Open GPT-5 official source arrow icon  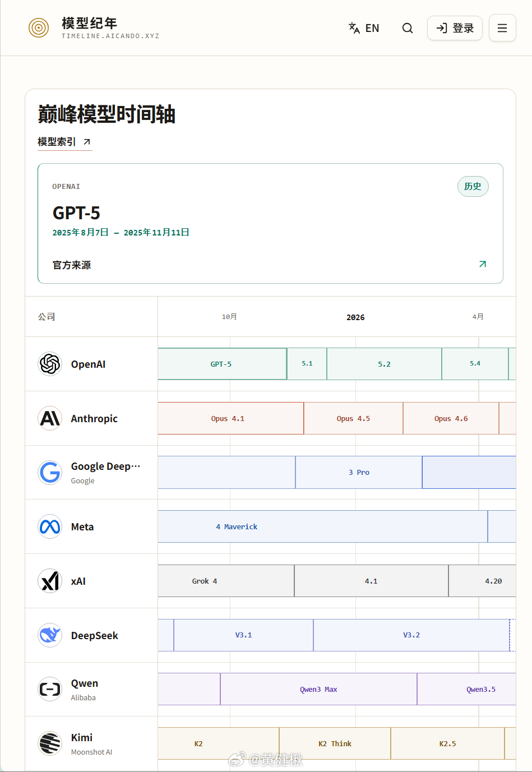[483, 264]
